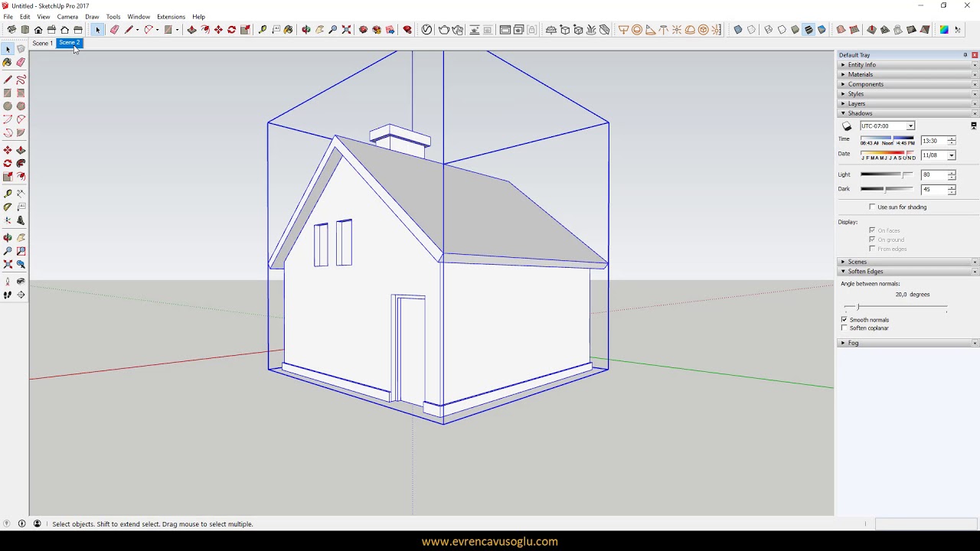This screenshot has width=980, height=551.
Task: Switch to Scene 2 tab
Action: pos(69,43)
